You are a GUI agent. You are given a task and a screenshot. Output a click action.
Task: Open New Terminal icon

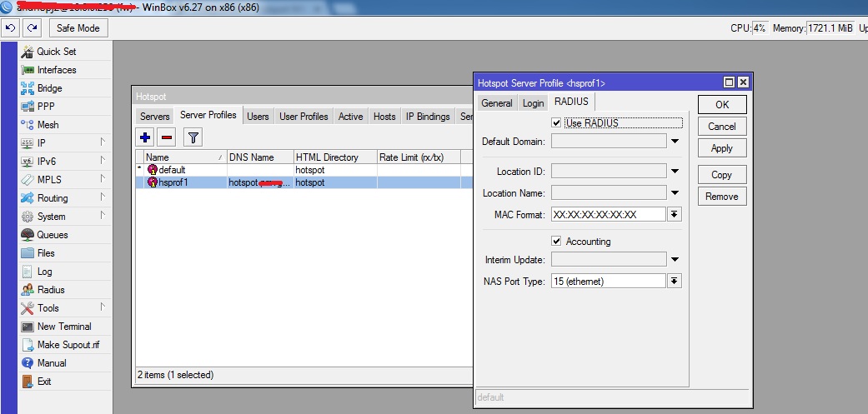28,327
